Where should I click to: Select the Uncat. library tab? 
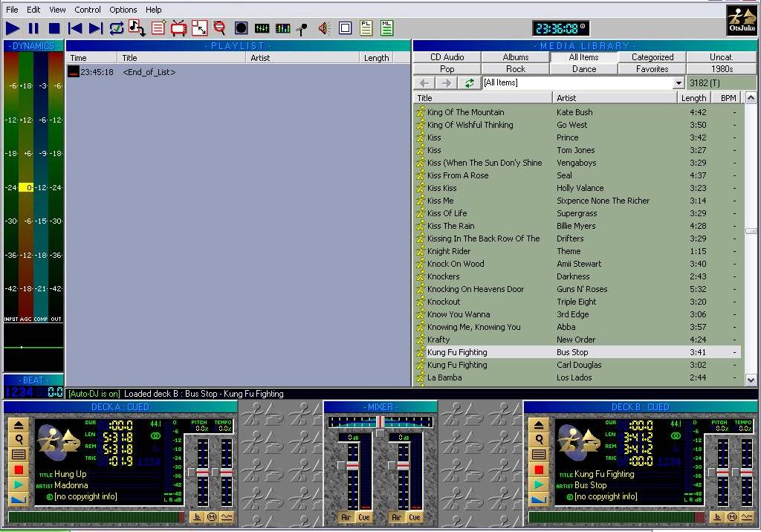pos(721,57)
